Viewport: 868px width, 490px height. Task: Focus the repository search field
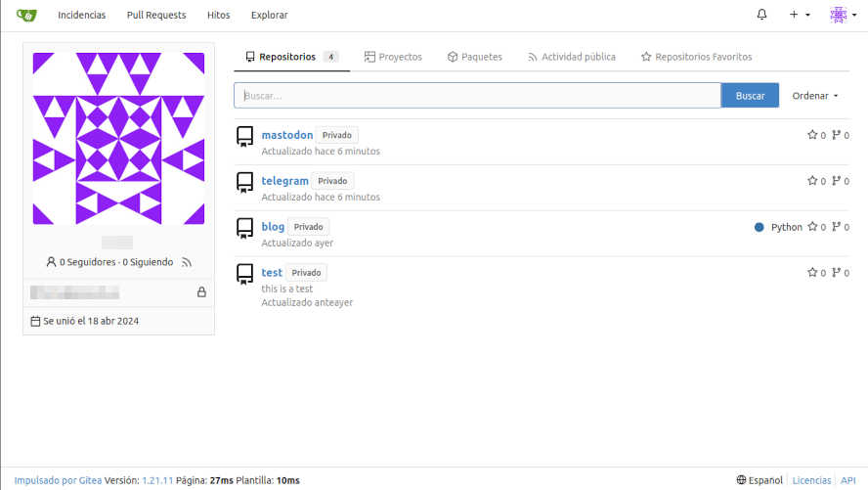(477, 95)
